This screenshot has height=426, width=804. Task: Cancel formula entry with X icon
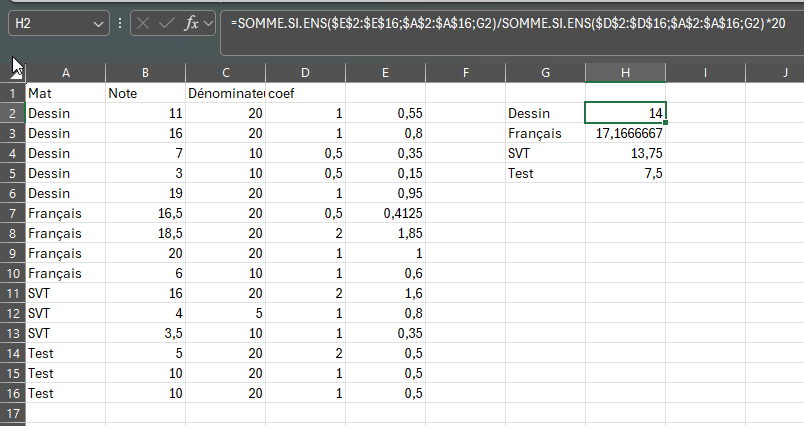[x=143, y=23]
